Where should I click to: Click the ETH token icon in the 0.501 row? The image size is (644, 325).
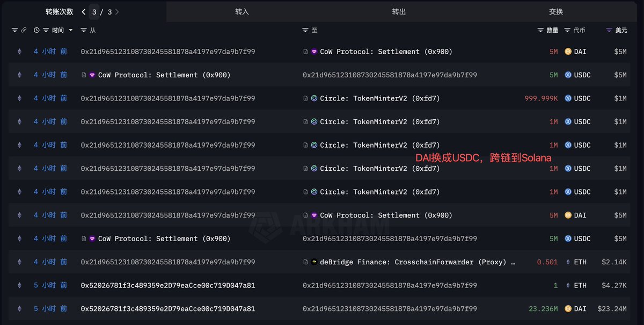(568, 262)
